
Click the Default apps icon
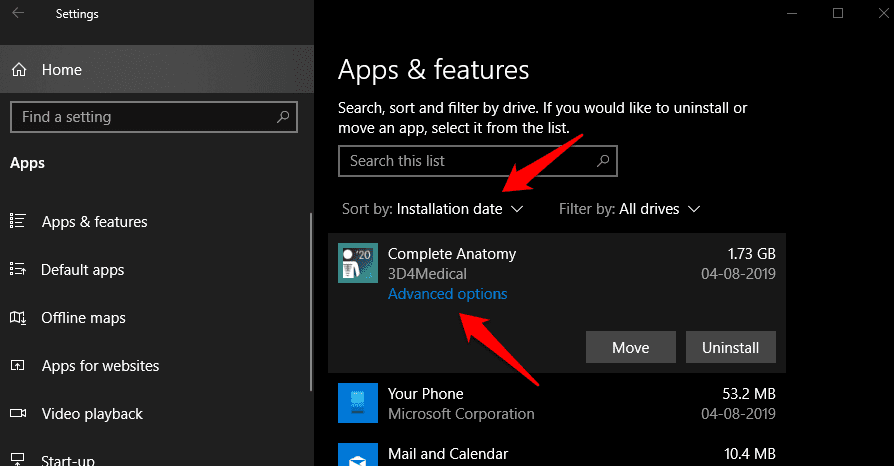click(18, 269)
